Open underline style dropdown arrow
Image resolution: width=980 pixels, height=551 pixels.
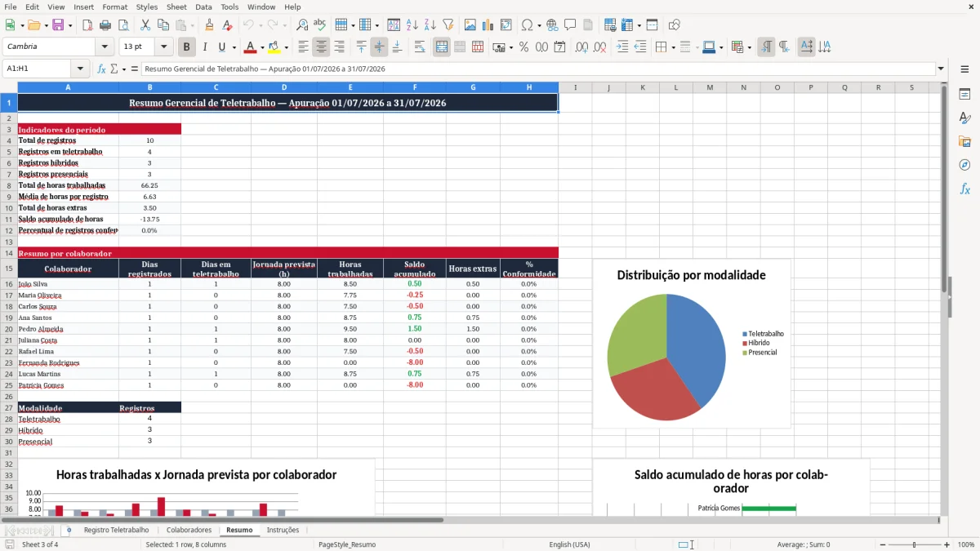[234, 47]
